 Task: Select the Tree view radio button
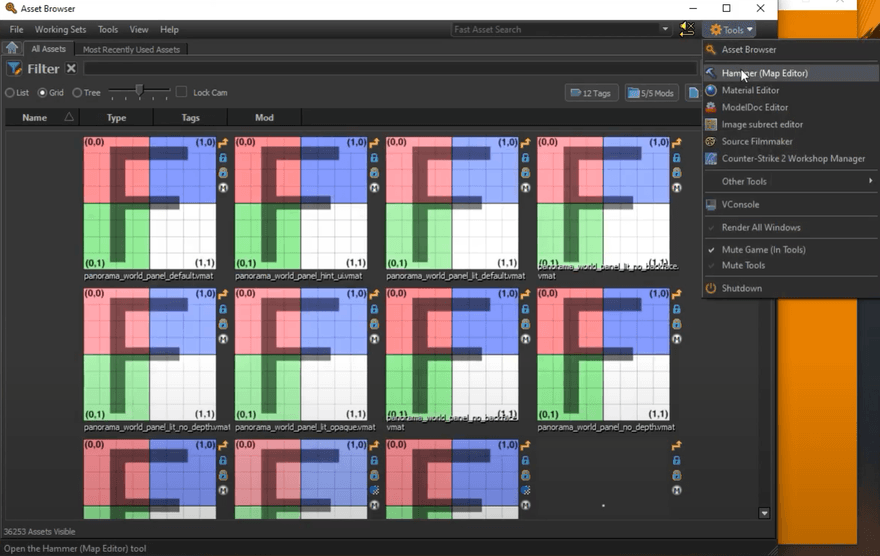point(77,93)
